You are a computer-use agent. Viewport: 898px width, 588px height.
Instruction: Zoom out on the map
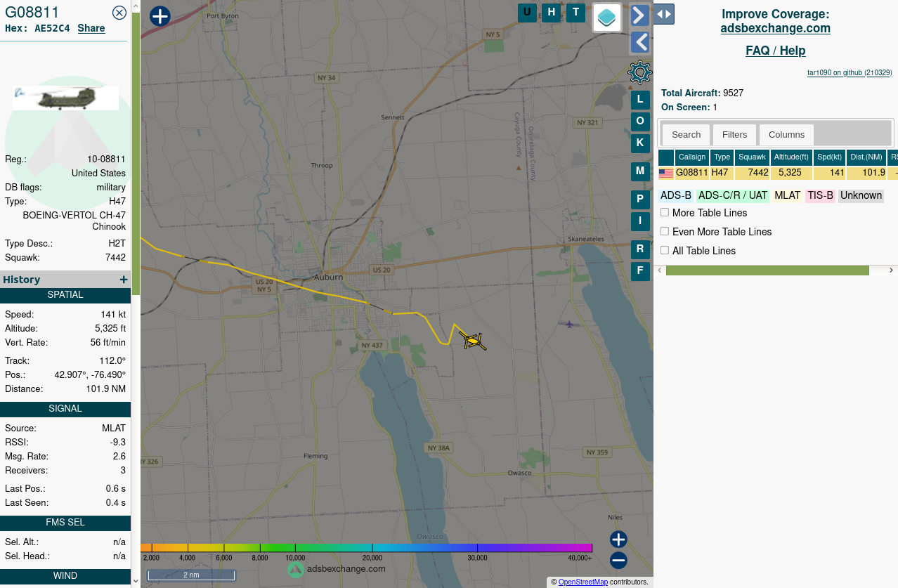(618, 561)
